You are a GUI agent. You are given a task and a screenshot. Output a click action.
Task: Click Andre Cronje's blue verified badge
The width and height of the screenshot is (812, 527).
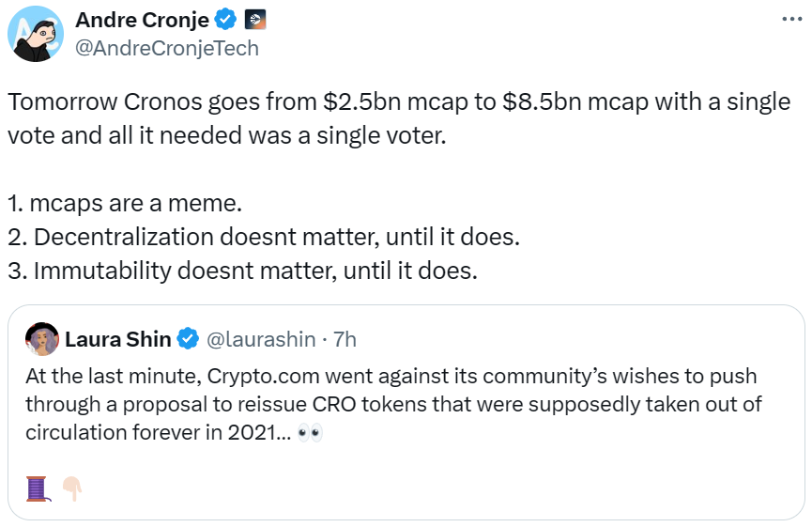226,19
